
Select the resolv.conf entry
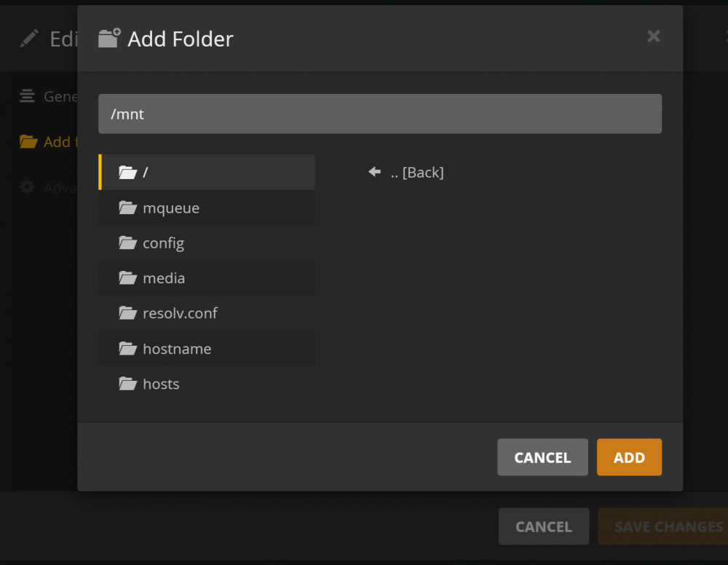207,313
